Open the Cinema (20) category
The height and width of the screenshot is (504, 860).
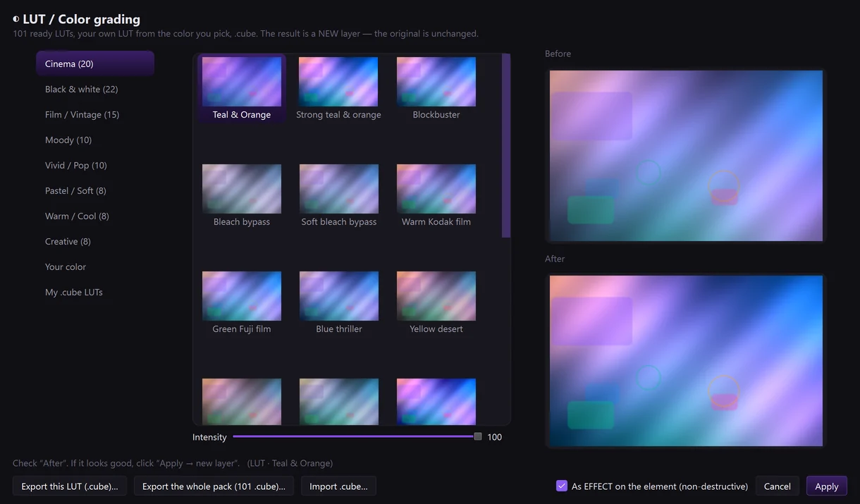tap(95, 63)
